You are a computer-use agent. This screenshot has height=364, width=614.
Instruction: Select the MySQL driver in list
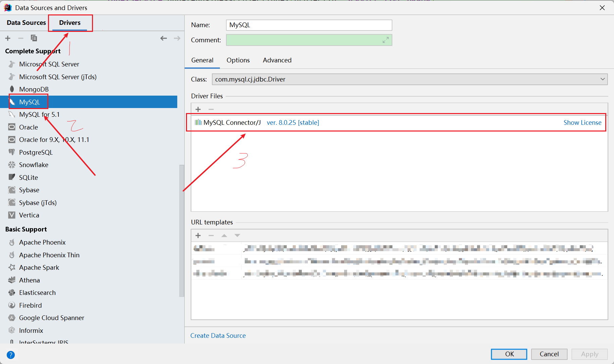89,102
